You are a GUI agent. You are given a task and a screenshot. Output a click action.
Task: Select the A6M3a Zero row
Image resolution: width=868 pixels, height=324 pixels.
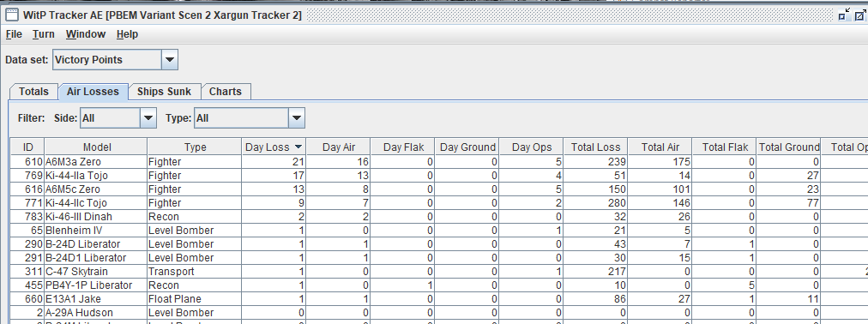(439, 162)
